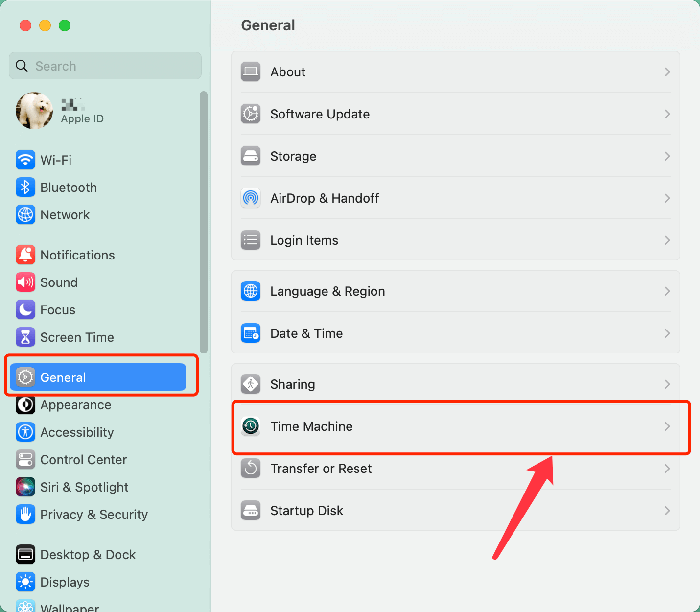
Task: Open Transfer or Reset settings
Action: pos(321,468)
